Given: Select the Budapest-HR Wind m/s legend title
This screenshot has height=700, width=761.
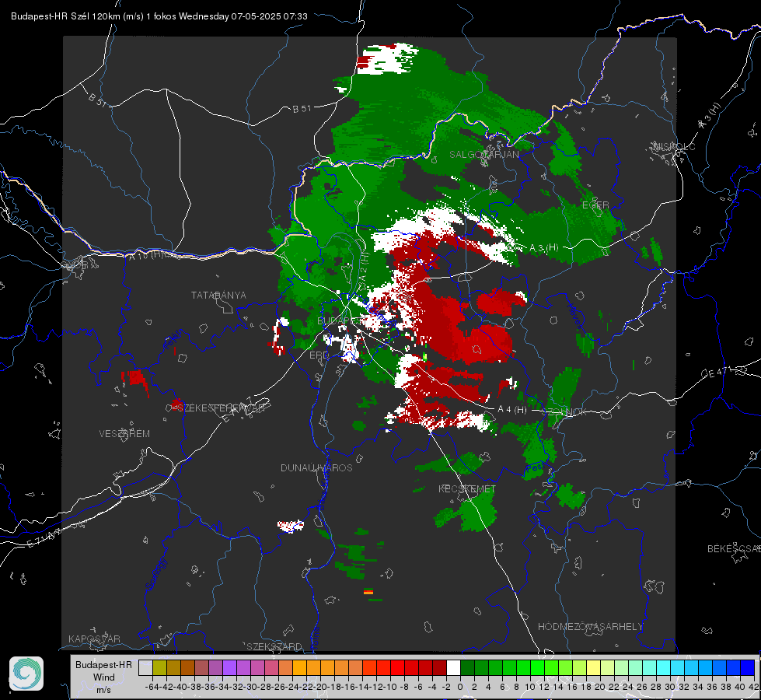Looking at the screenshot, I should click(104, 677).
